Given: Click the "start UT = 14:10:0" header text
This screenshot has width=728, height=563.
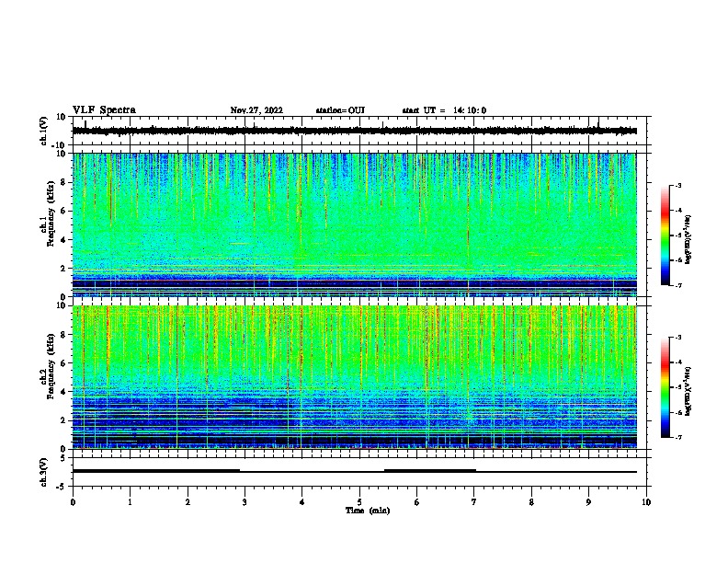Looking at the screenshot, I should 444,110.
